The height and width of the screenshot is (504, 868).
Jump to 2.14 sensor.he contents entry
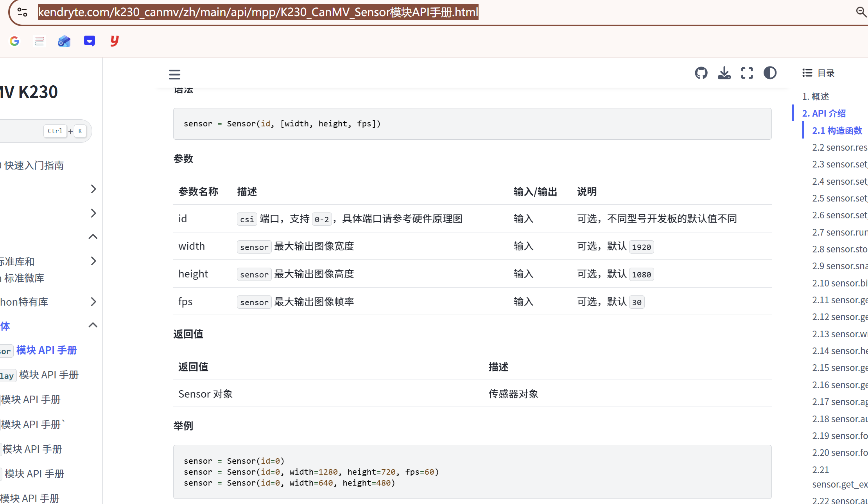pyautogui.click(x=840, y=351)
